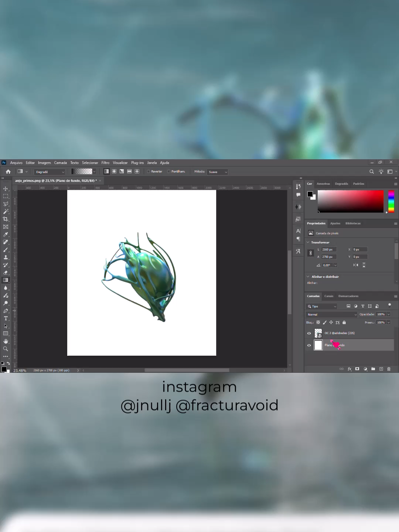This screenshot has height=532, width=399.
Task: Hide the Plano de fundo layer
Action: pos(309,345)
